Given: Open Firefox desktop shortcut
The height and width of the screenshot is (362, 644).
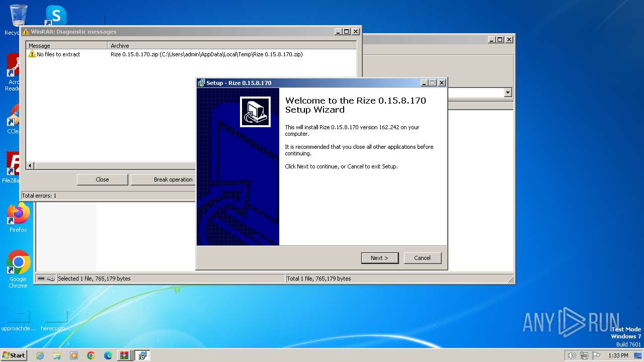Looking at the screenshot, I should coord(18,218).
